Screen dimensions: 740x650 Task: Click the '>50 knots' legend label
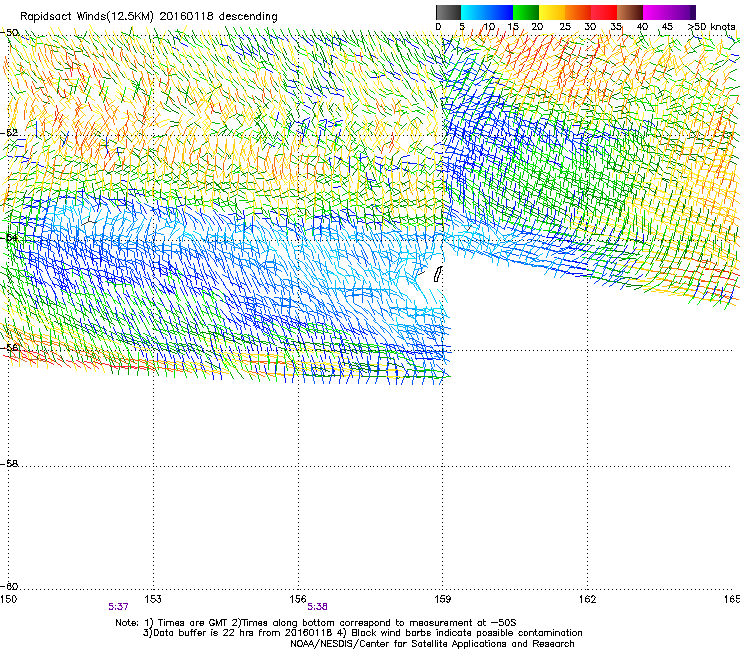coord(712,27)
